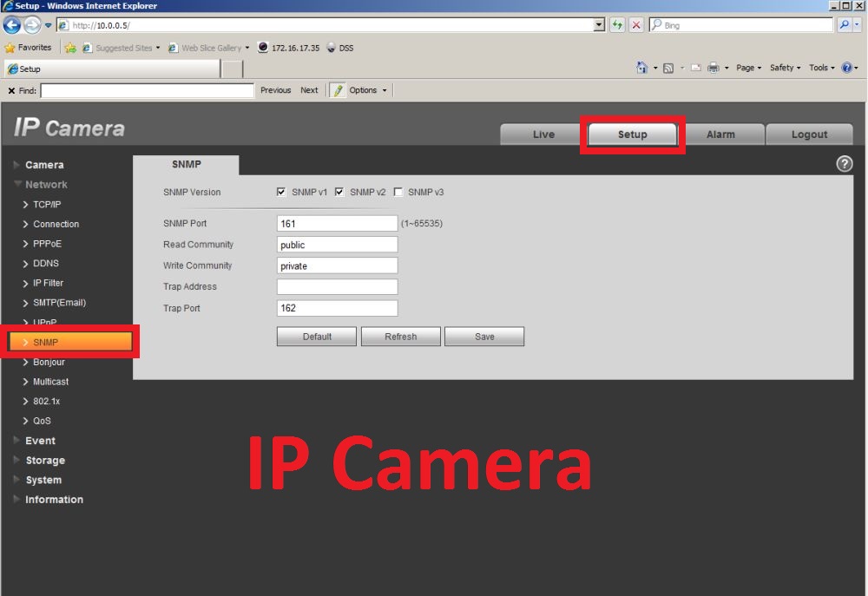Open the Find bar Options dropdown

[x=367, y=90]
